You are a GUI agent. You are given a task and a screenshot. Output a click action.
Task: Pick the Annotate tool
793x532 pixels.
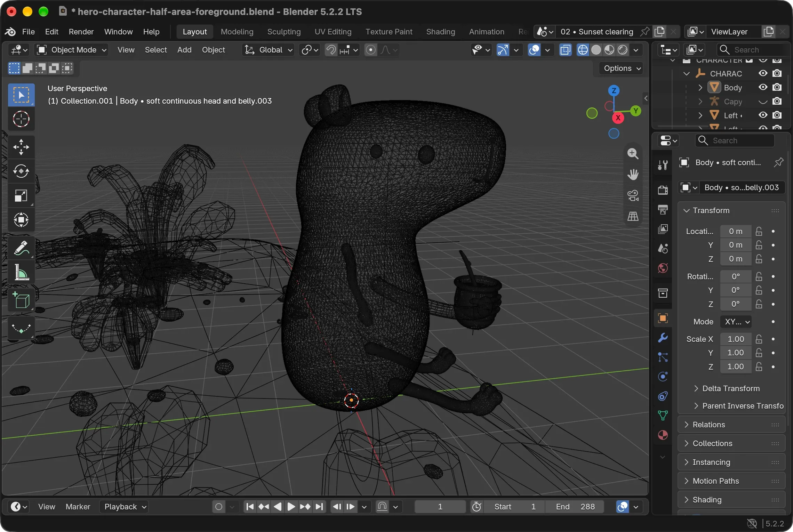(x=21, y=248)
